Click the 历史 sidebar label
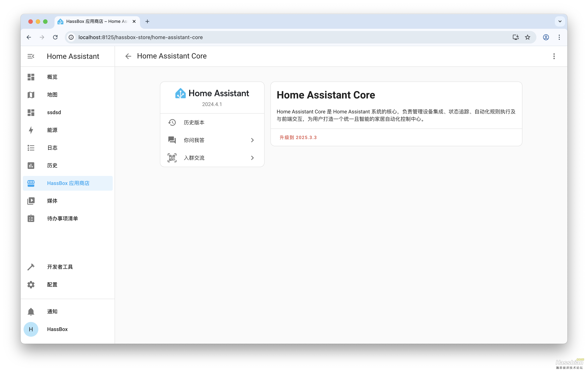 pos(52,165)
